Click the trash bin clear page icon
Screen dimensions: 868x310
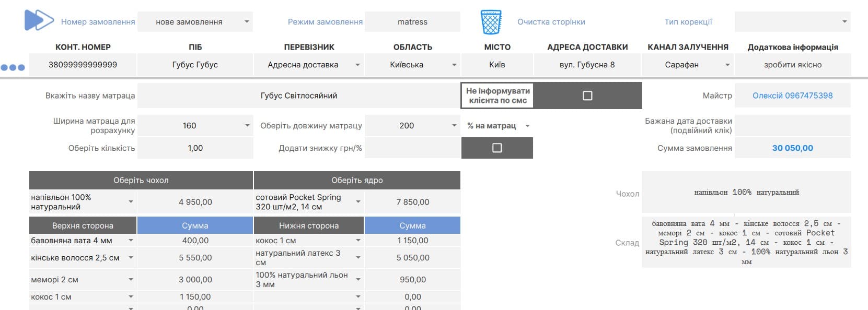(x=491, y=22)
